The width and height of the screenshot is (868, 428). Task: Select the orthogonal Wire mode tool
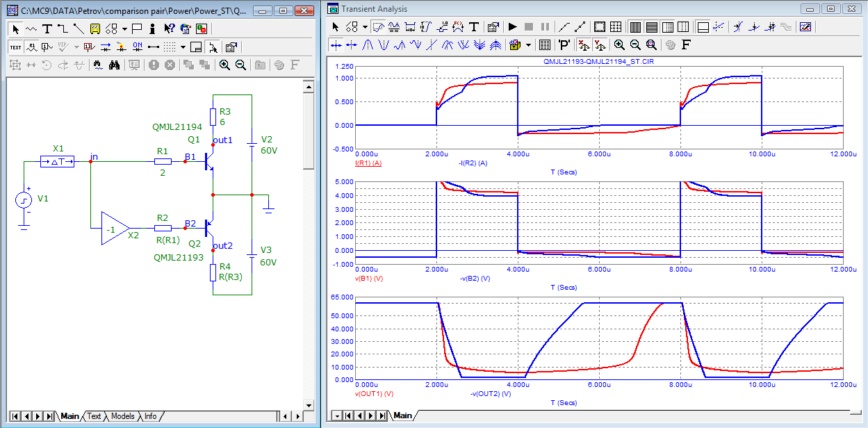point(63,28)
